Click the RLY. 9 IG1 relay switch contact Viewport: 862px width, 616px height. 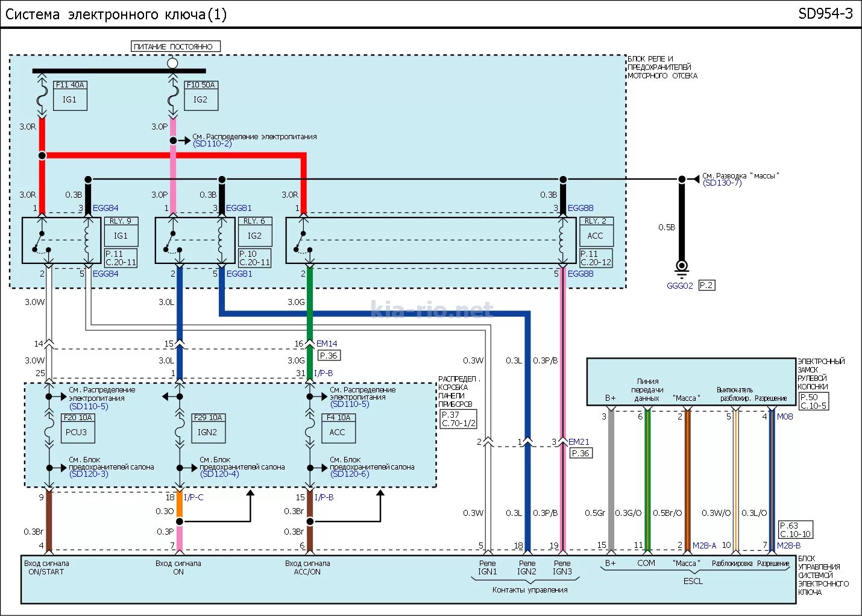point(41,241)
